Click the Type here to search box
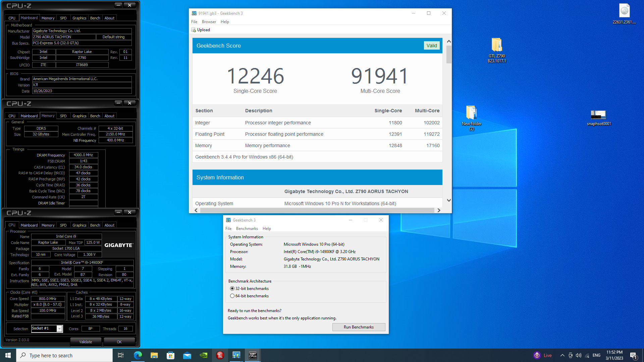 [x=64, y=355]
